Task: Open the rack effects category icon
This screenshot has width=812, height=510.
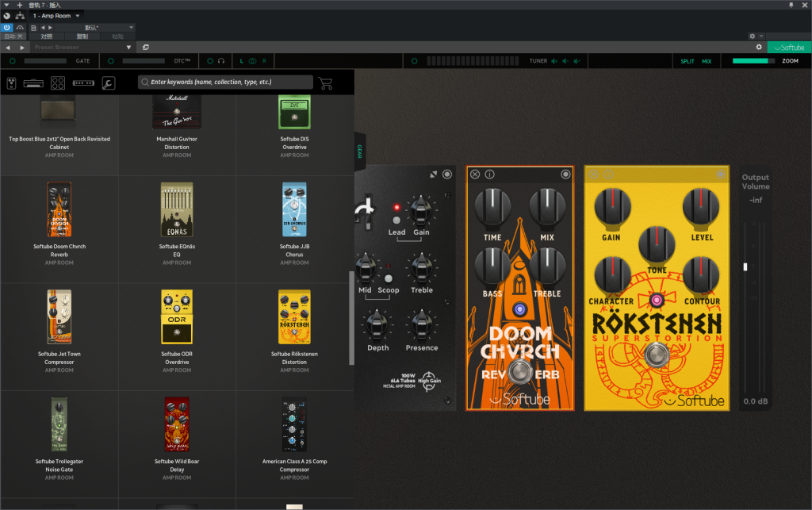Action: tap(83, 82)
